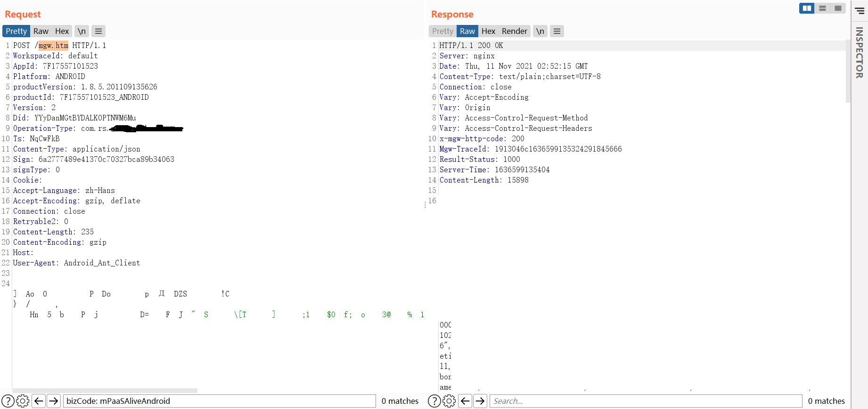
Task: Click the Result-Status: 1000 line
Action: (x=480, y=159)
